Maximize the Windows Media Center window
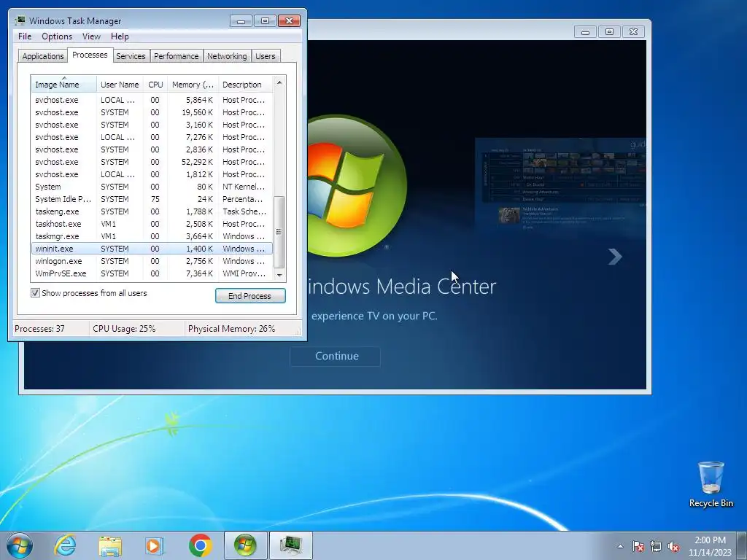The height and width of the screenshot is (560, 747). (609, 32)
